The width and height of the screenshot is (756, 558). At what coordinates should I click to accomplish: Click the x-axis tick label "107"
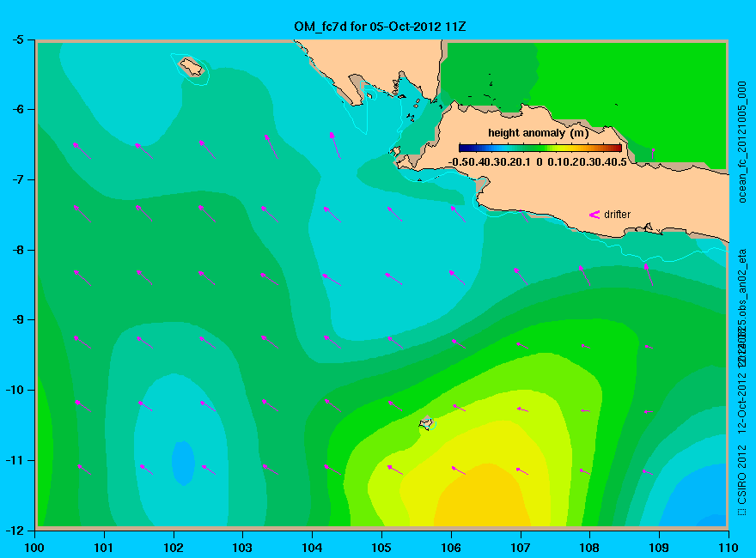(x=521, y=548)
